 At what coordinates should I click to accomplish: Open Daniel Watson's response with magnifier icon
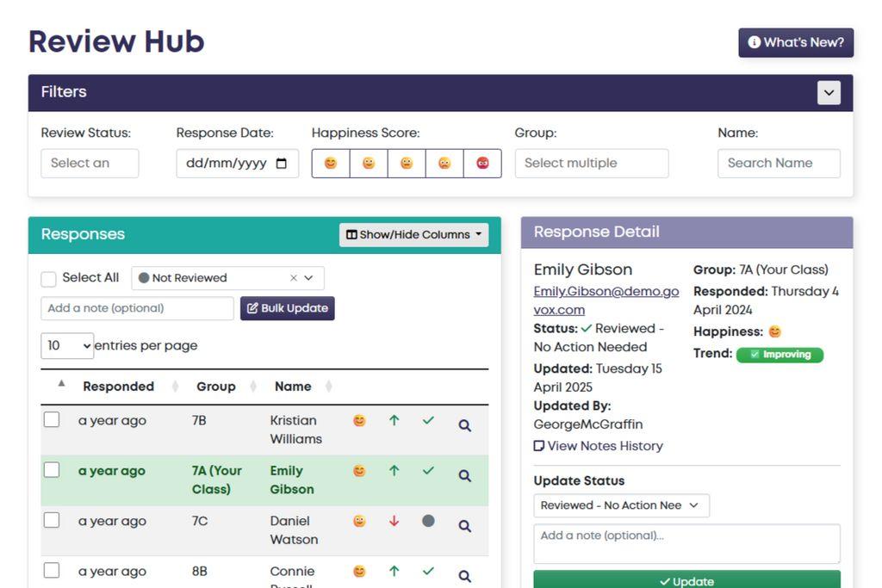pyautogui.click(x=464, y=526)
